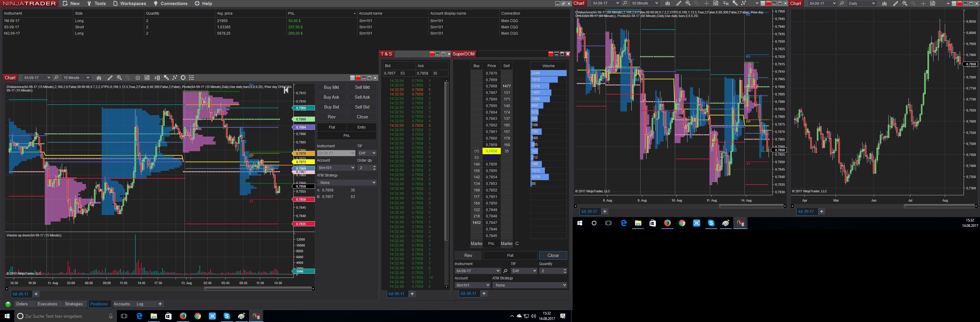
Task: Zoom in on the 15 Minute chart
Action: coord(119,78)
